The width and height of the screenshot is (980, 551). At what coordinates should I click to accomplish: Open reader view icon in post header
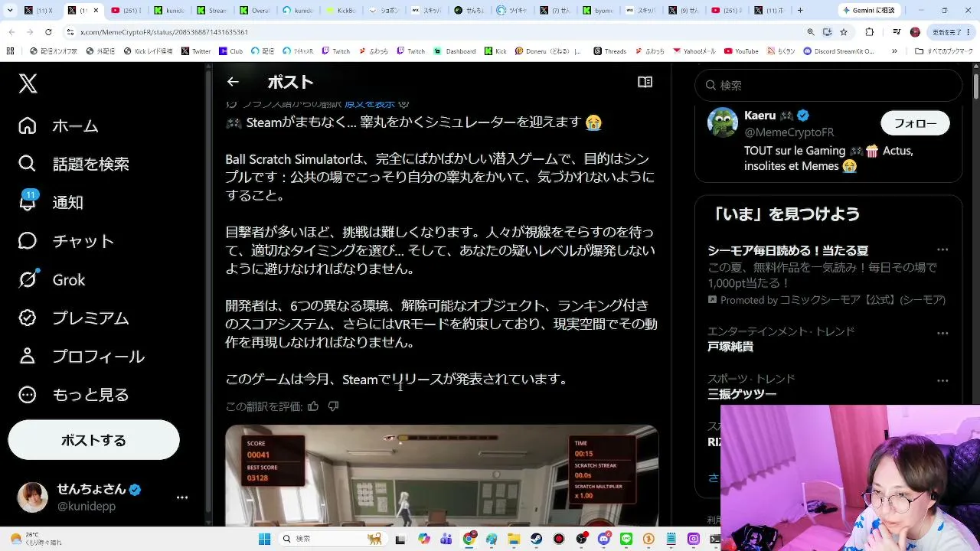645,82
